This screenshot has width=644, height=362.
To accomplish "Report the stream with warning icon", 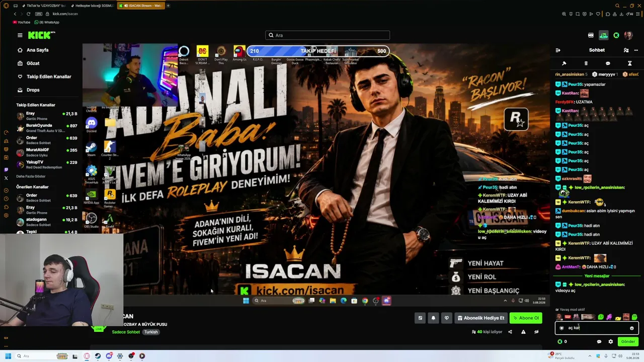I will point(523,332).
